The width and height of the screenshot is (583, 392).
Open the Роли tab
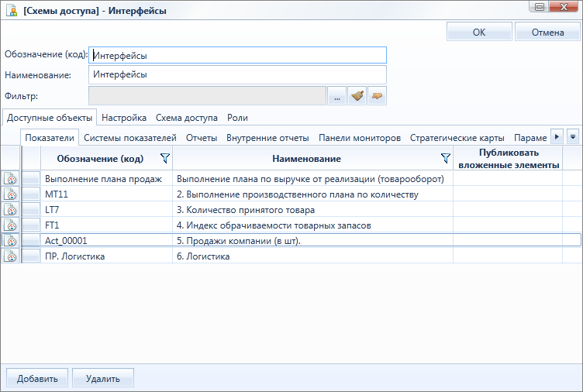[x=237, y=118]
